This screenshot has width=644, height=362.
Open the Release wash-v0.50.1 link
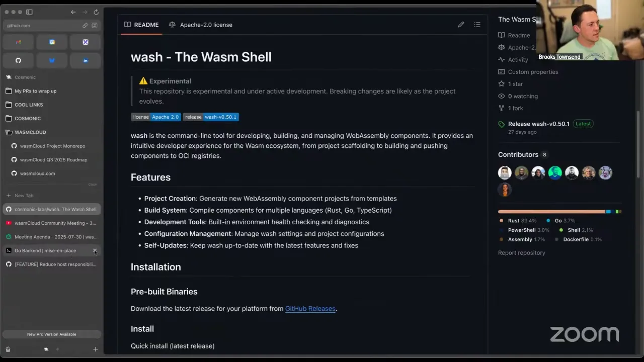point(538,124)
